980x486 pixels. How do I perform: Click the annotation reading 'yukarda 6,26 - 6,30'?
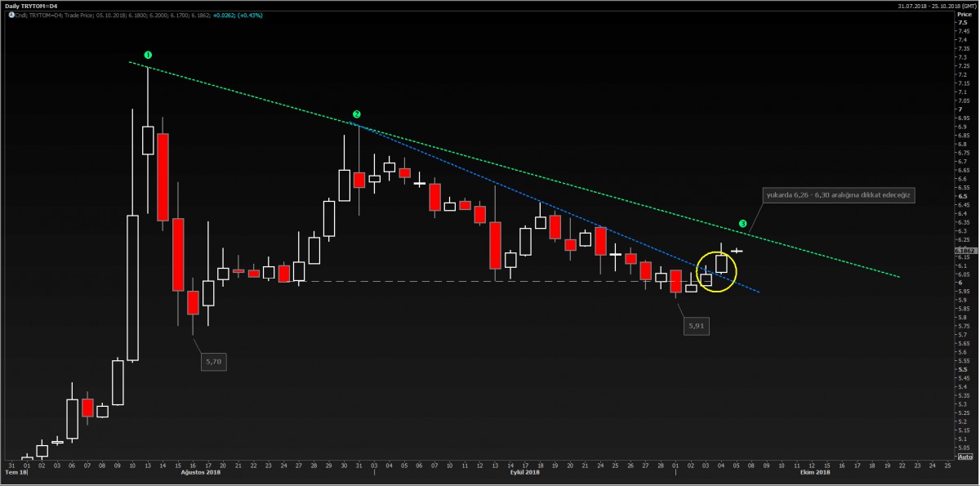(x=839, y=195)
